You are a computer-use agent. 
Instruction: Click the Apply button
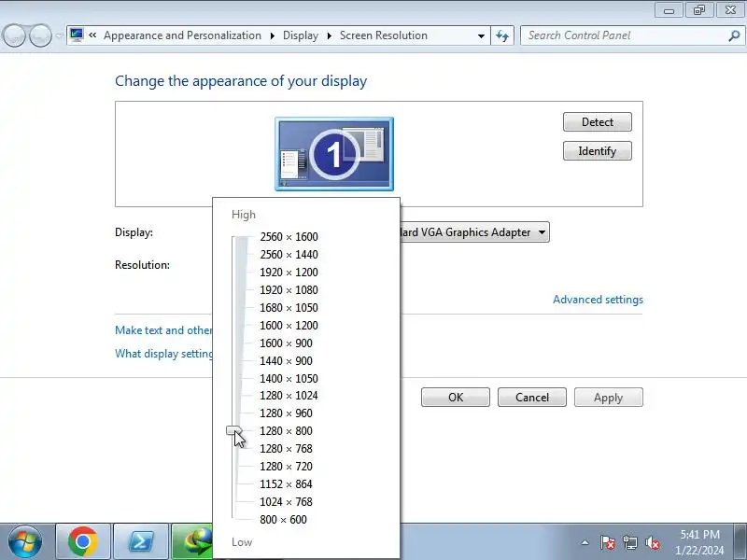click(609, 398)
